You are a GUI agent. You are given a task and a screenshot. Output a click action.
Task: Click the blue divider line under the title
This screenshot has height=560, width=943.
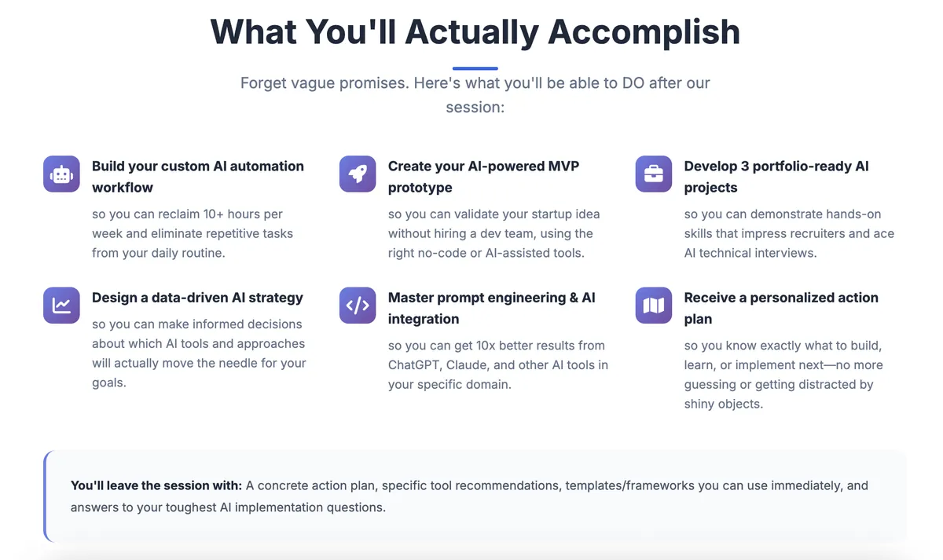point(475,68)
